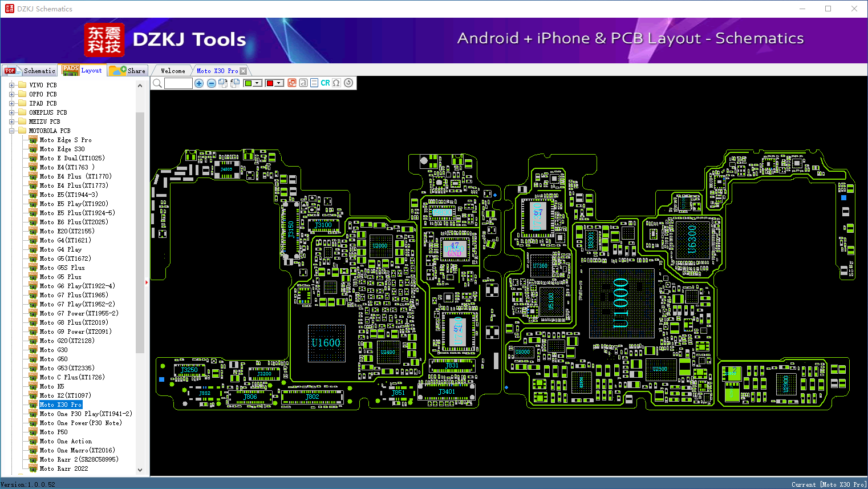Expand the IPAD PCB tree node
868x489 pixels.
pyautogui.click(x=12, y=103)
